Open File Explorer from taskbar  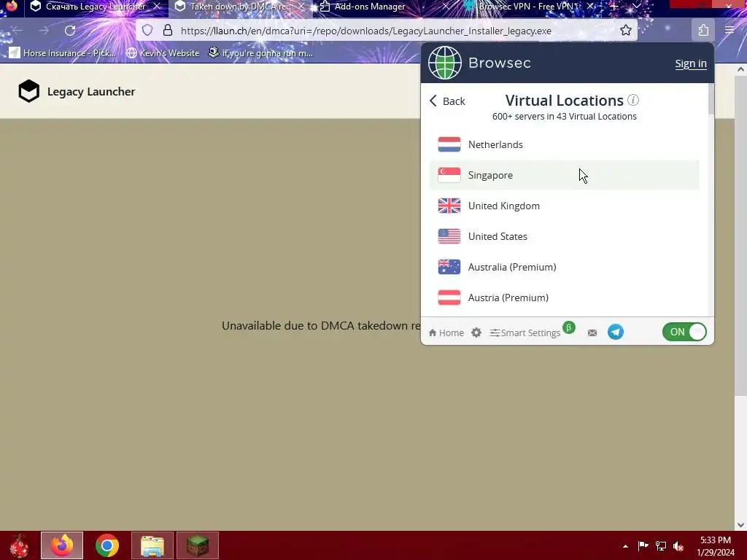click(152, 545)
